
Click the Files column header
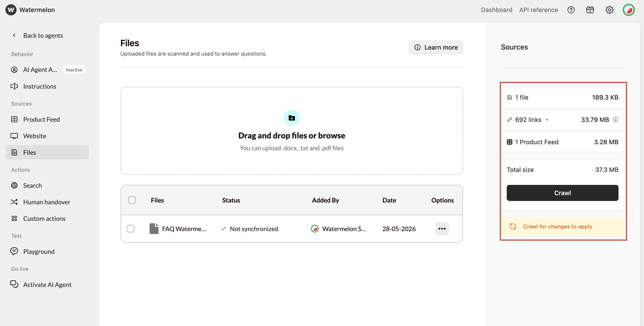coord(157,200)
